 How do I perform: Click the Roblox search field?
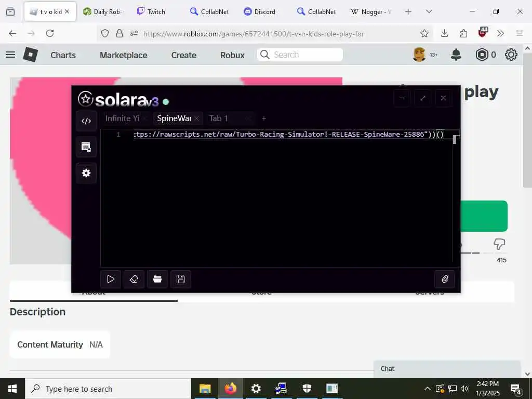300,55
